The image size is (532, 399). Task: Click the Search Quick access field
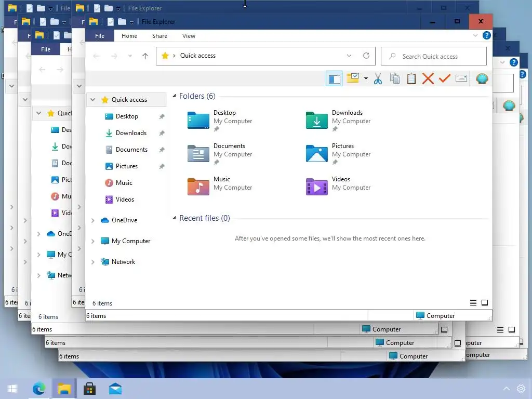pyautogui.click(x=434, y=56)
